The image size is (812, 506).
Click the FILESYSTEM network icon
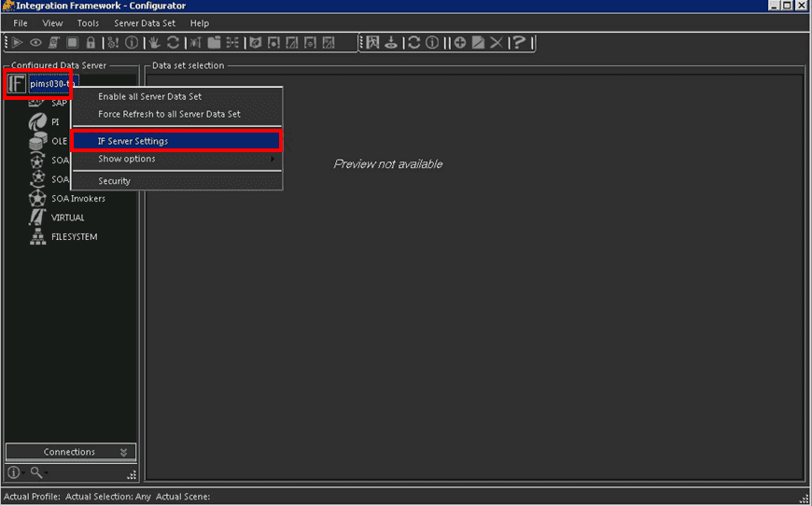(x=37, y=237)
